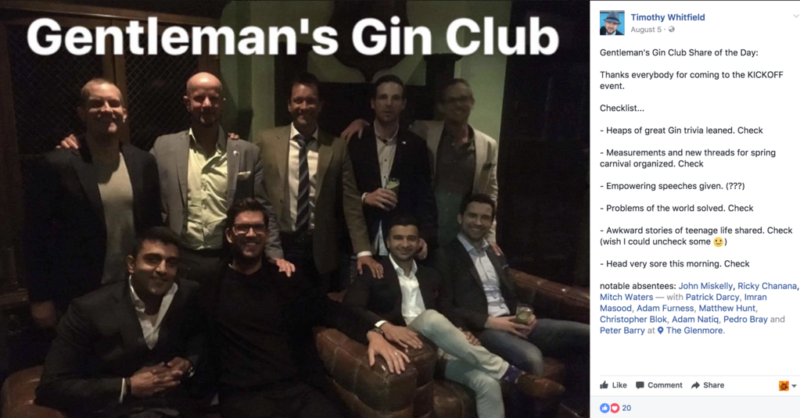Open Timothy Whitfield's profile picture
The image size is (800, 418).
tap(612, 22)
